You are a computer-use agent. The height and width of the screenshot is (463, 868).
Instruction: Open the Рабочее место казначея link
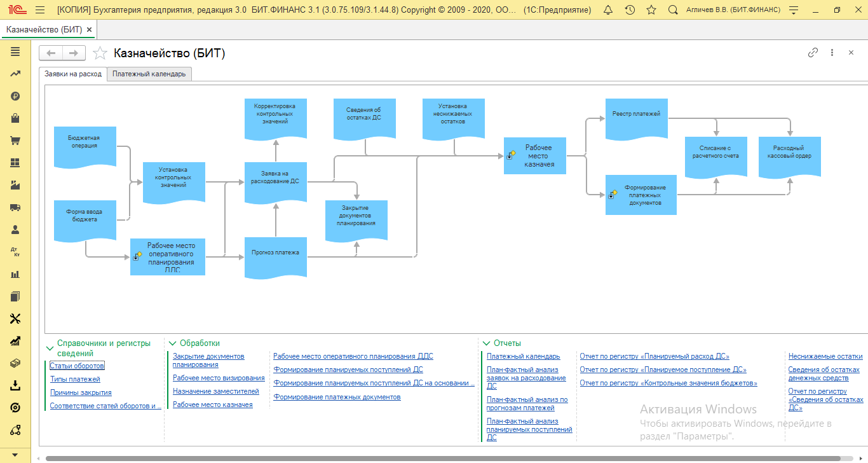click(x=212, y=404)
